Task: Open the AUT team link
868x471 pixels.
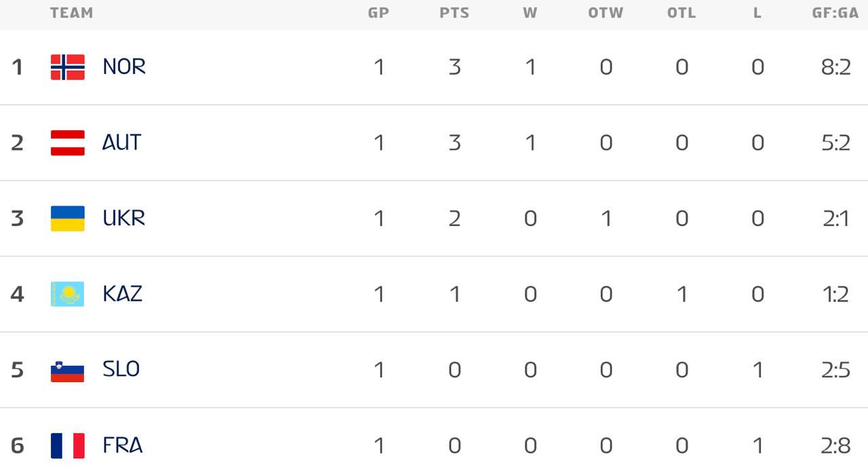Action: click(x=122, y=143)
